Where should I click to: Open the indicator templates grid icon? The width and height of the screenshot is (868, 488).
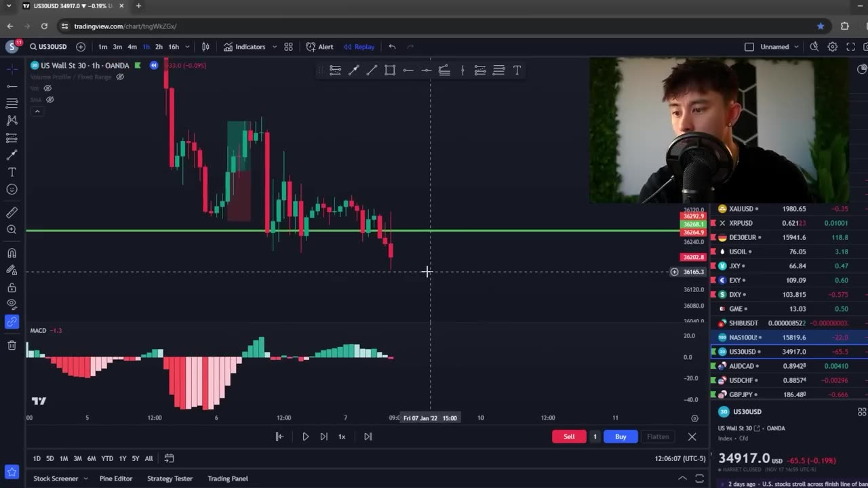tap(288, 47)
